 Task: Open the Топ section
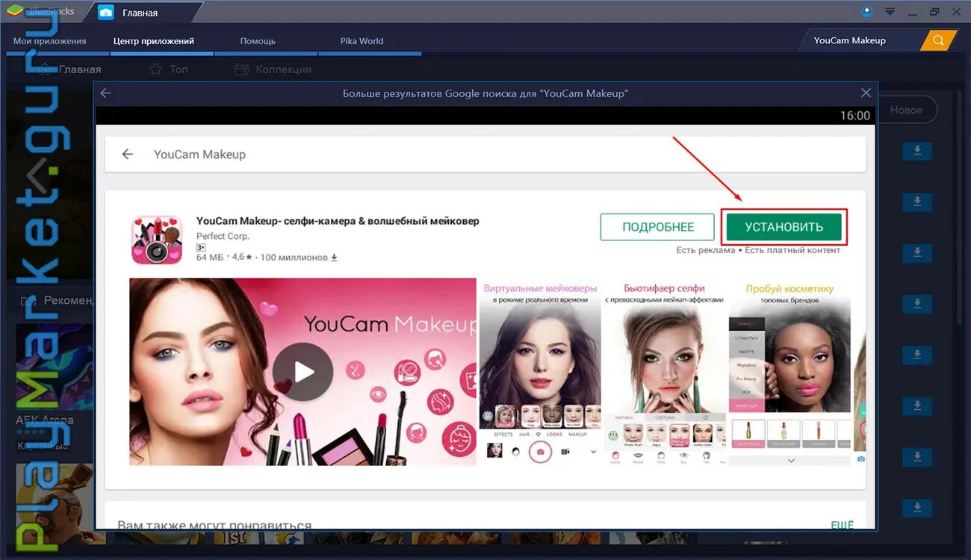(169, 69)
